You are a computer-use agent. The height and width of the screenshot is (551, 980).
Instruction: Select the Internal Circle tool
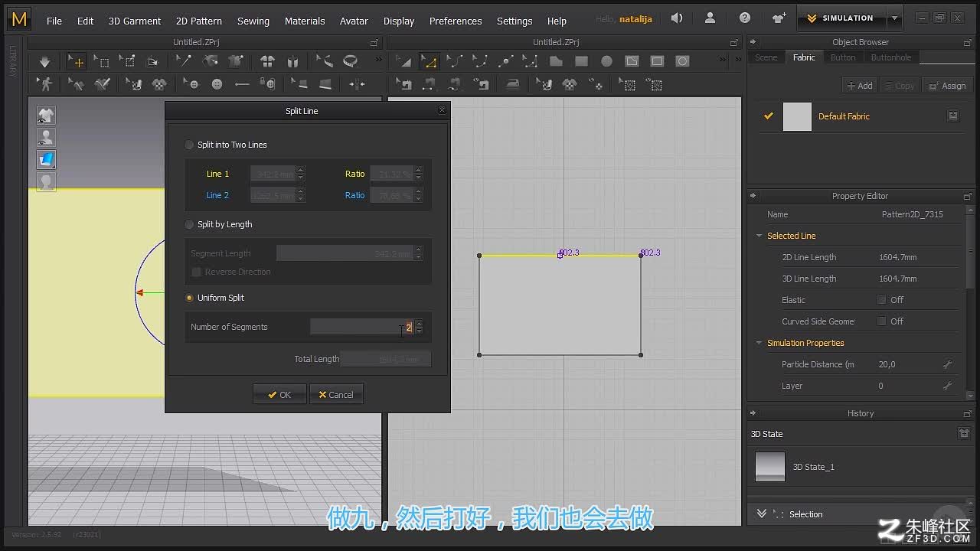[x=682, y=61]
